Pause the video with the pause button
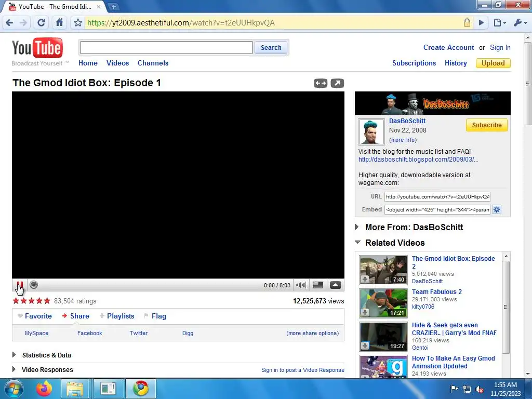 [20, 285]
